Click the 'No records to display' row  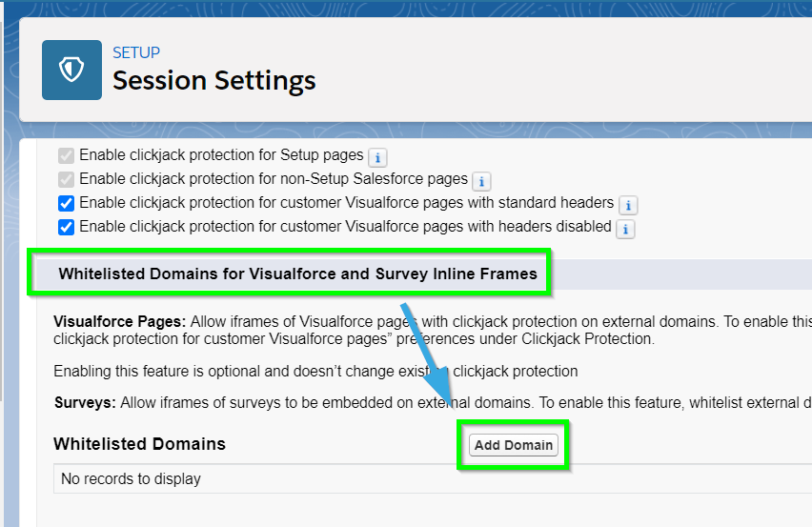(433, 478)
